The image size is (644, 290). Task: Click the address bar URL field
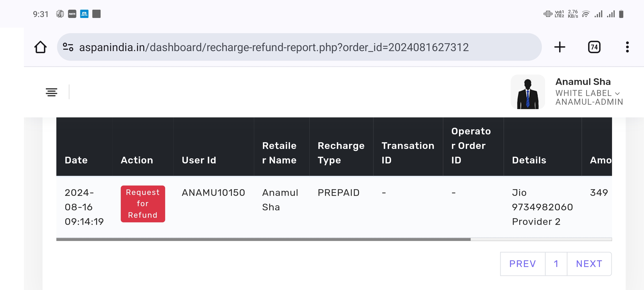[x=274, y=47]
